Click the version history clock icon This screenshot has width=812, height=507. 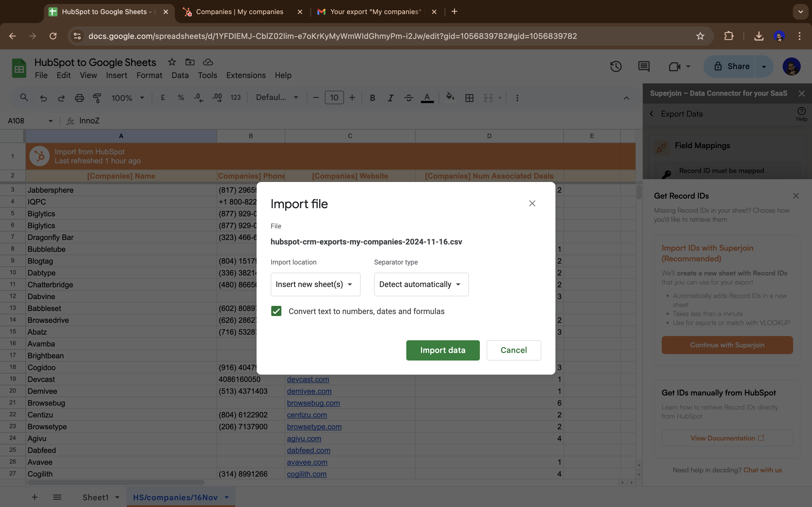(x=615, y=66)
